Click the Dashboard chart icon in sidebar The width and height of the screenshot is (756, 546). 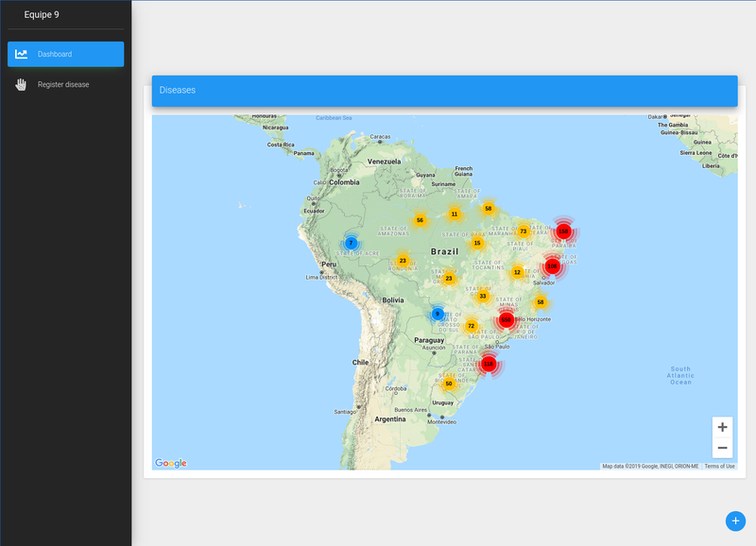(21, 55)
